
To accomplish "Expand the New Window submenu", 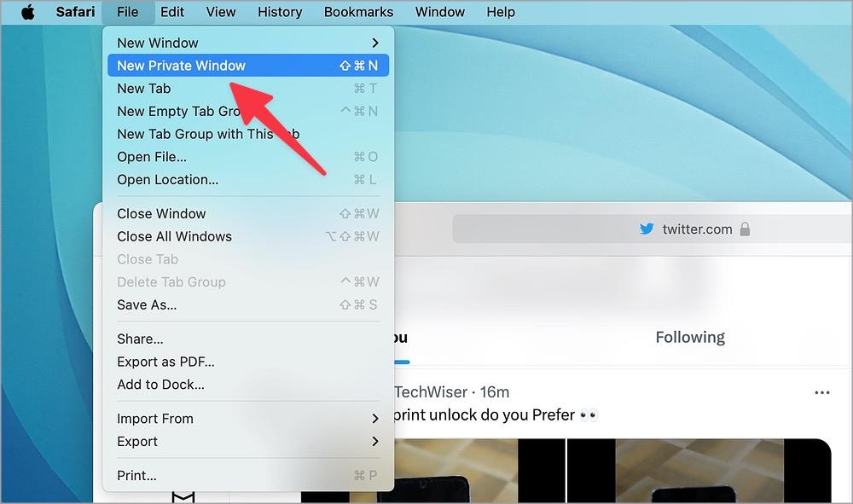I will (x=248, y=43).
